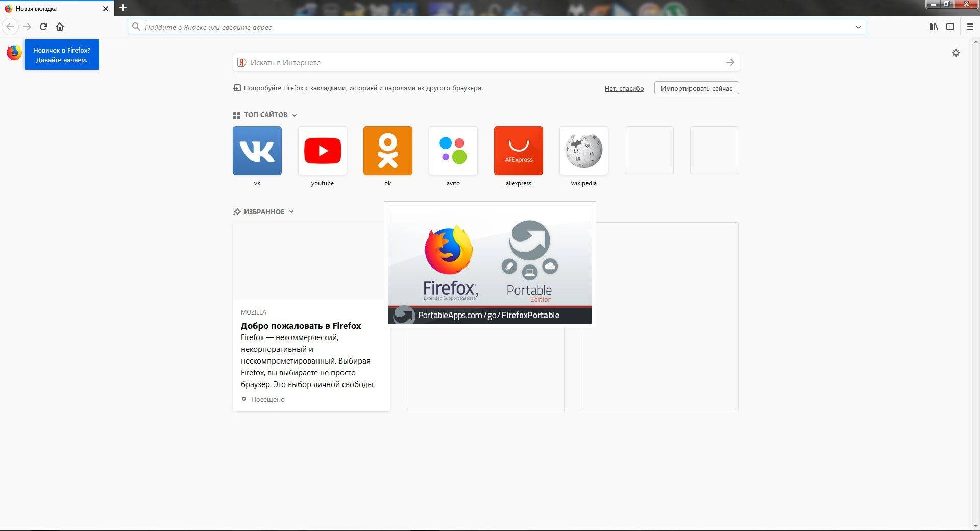Open Добро пожаловать в Firefox card

(x=311, y=317)
